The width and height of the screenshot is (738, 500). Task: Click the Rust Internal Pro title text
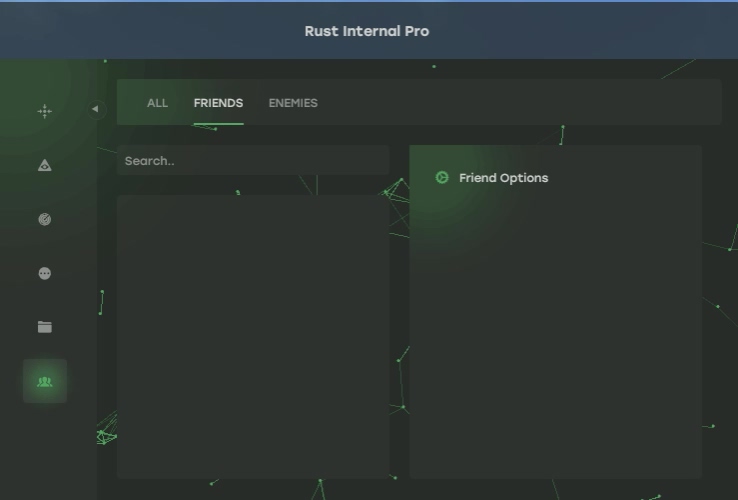click(367, 31)
